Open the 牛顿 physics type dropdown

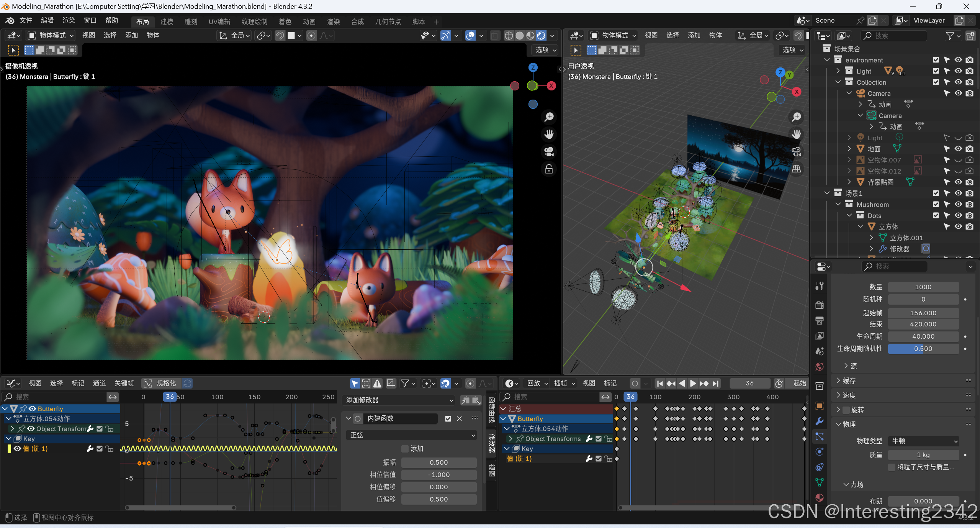[x=923, y=441]
